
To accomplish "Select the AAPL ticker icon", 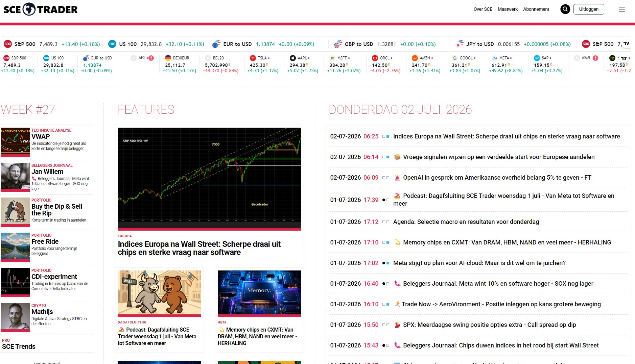I will coord(293,58).
